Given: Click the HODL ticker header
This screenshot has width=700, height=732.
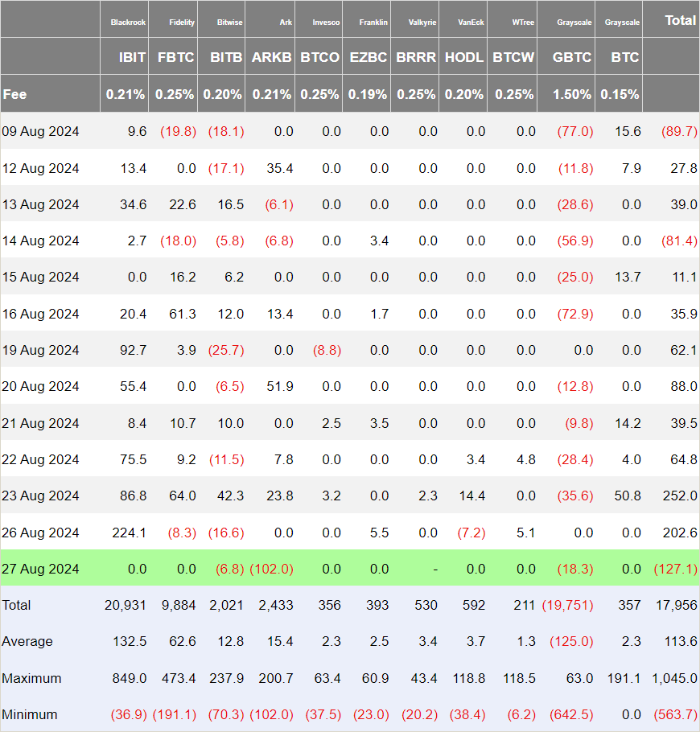Looking at the screenshot, I should click(x=464, y=57).
